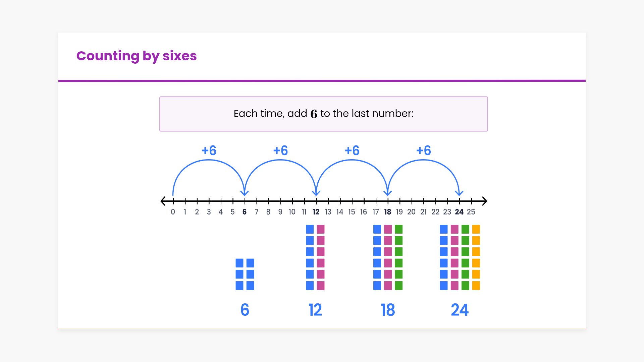The image size is (644, 362).
Task: Select the green column in the 18 block group
Action: click(x=398, y=257)
